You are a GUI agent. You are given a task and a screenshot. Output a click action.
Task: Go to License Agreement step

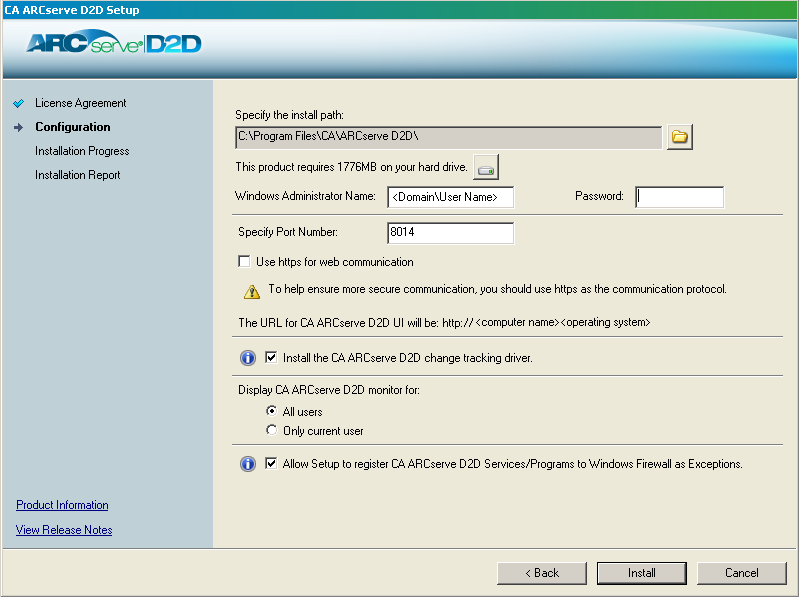81,103
